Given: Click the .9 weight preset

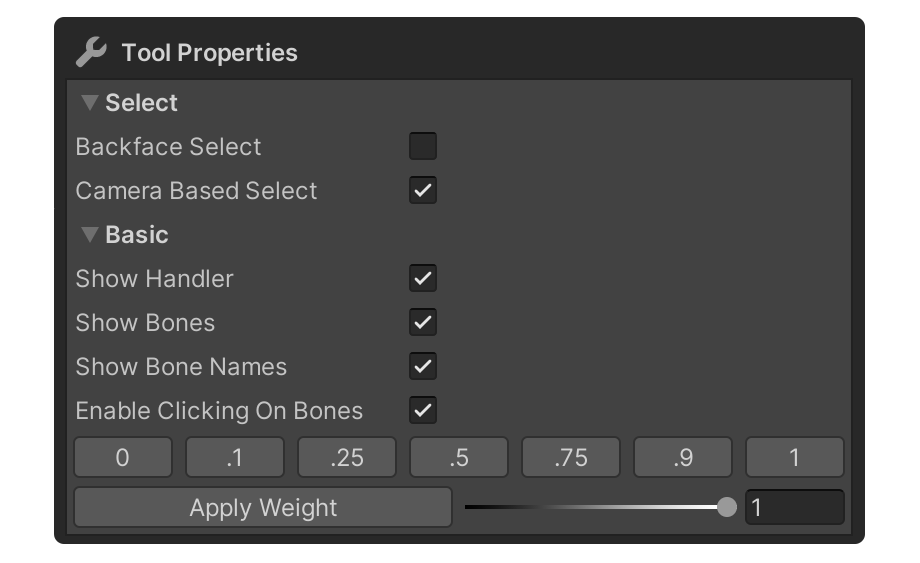Looking at the screenshot, I should coord(683,458).
